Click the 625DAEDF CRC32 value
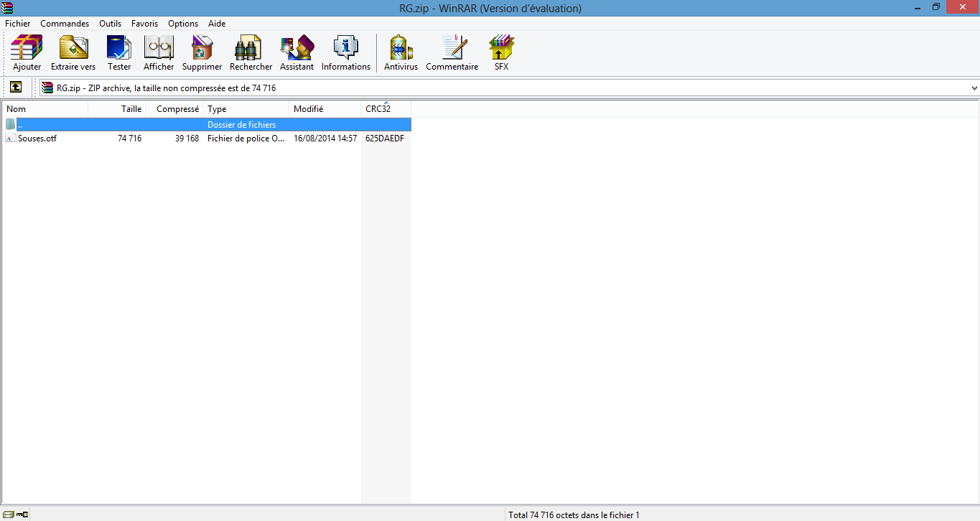980x521 pixels. 385,139
